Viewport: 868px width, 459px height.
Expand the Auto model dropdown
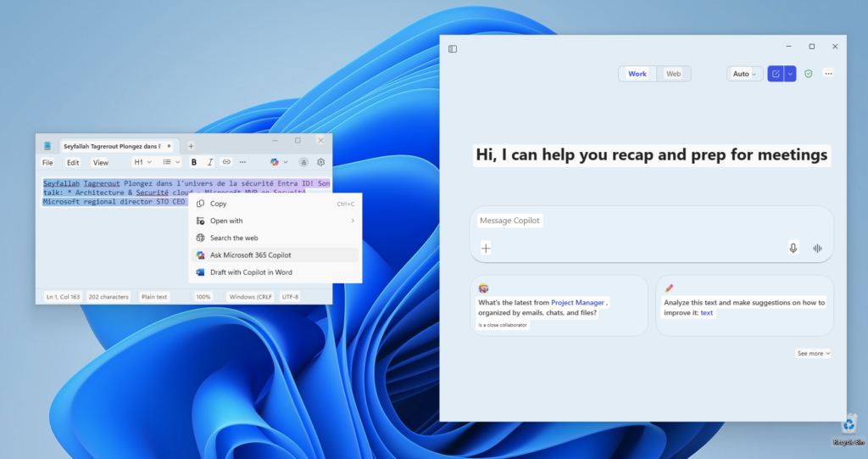point(744,74)
